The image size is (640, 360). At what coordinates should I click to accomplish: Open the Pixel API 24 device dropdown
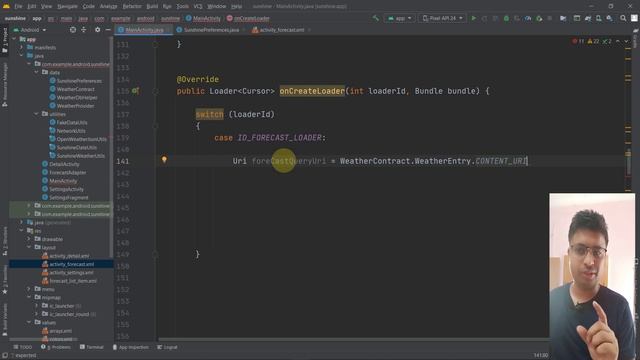tap(442, 18)
